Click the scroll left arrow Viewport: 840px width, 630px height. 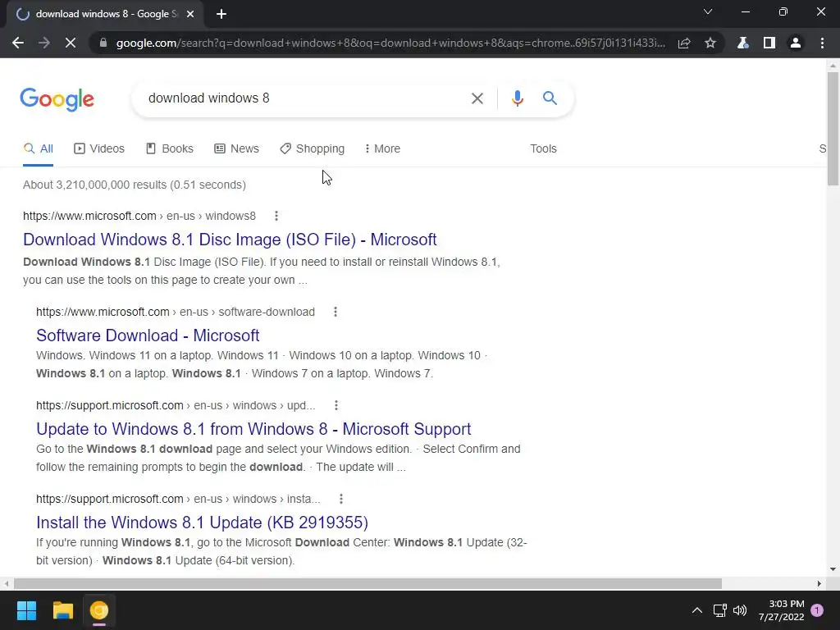pyautogui.click(x=6, y=583)
